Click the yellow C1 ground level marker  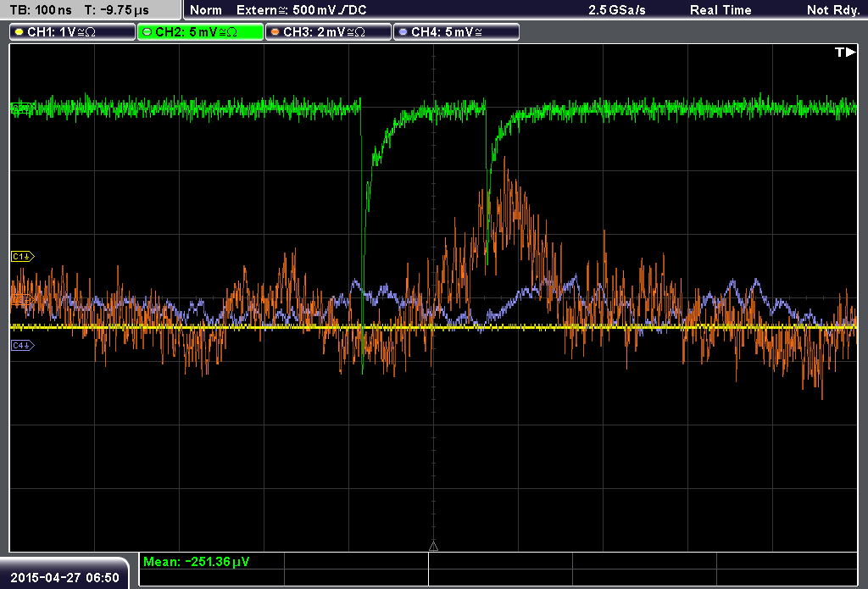tap(23, 256)
